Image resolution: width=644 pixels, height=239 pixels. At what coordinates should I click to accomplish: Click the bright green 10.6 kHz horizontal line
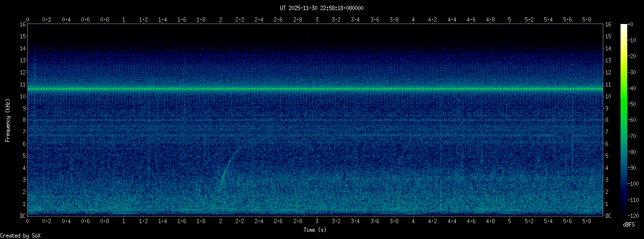point(315,89)
